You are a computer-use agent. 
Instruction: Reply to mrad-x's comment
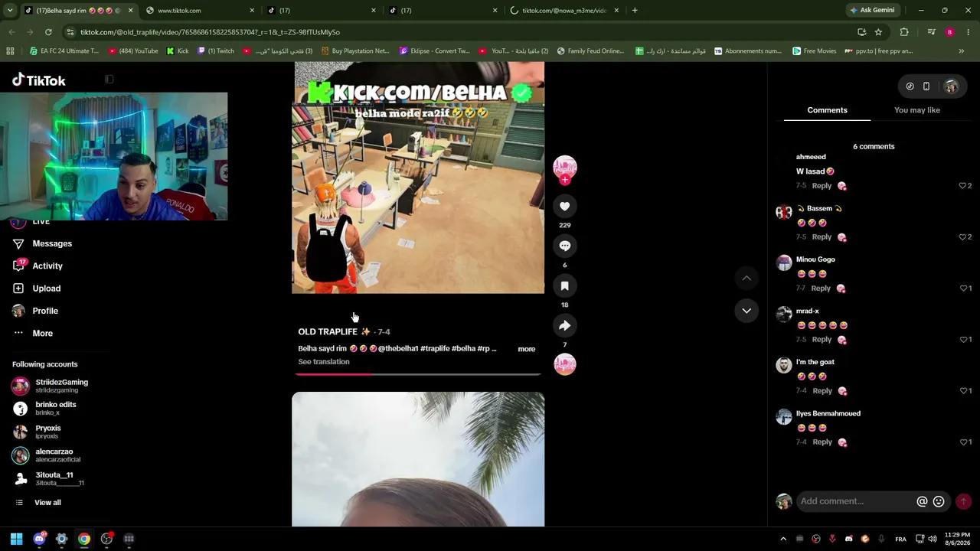coord(822,340)
